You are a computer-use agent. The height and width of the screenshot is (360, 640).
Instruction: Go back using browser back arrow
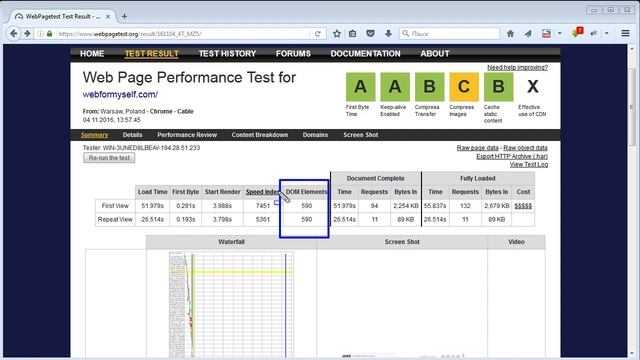tap(13, 33)
